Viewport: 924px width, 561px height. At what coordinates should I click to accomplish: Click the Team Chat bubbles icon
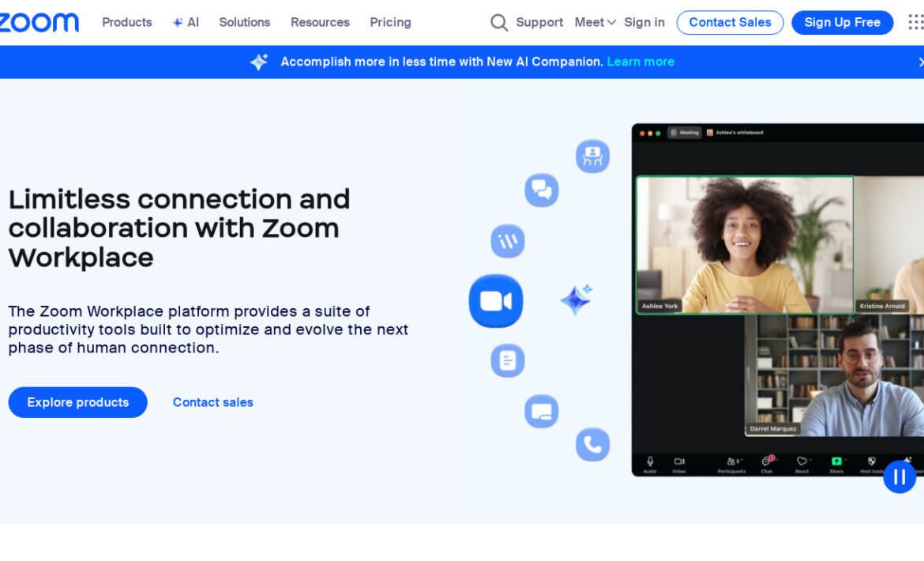tap(542, 190)
